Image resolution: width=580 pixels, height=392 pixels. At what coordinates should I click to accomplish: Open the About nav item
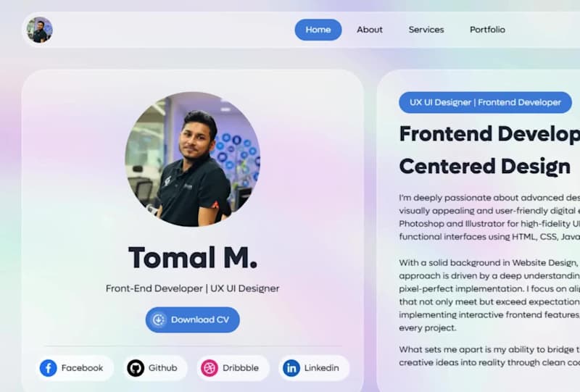(x=370, y=30)
